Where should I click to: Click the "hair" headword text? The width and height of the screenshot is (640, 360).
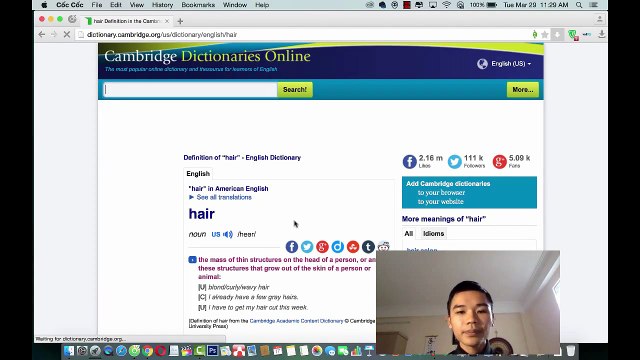[202, 214]
